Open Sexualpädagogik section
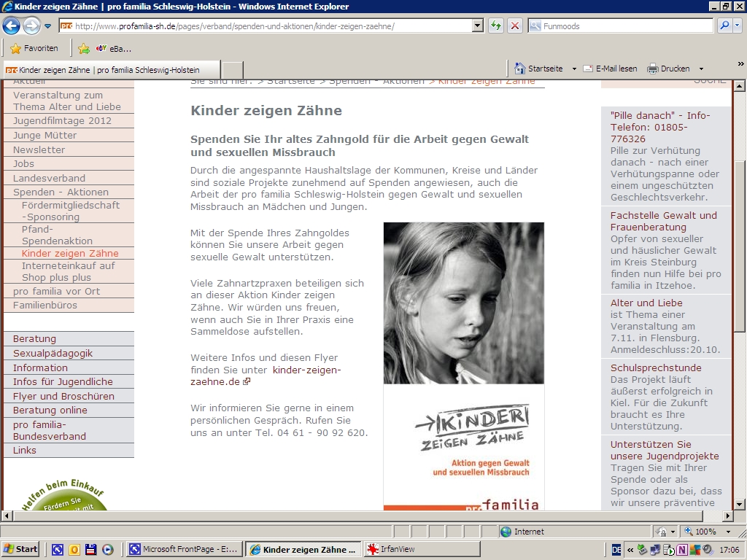 tap(53, 354)
